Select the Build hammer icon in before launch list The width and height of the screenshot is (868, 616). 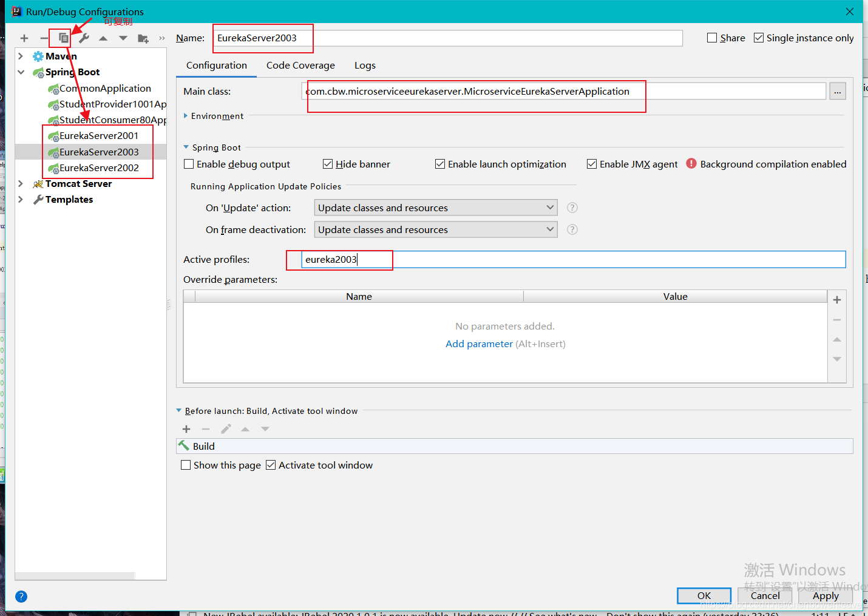[184, 446]
